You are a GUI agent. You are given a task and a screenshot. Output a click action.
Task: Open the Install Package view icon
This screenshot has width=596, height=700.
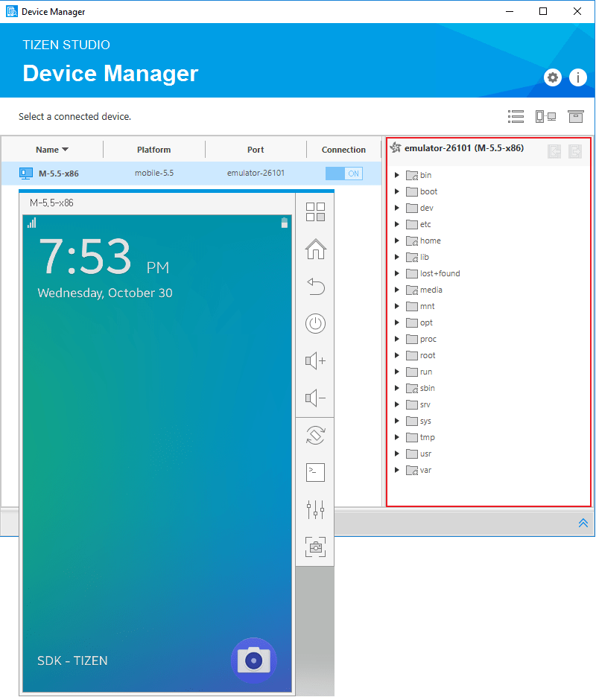[x=574, y=116]
